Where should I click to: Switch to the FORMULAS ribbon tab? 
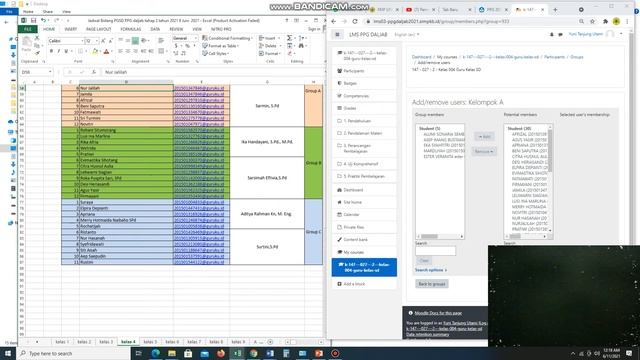131,29
